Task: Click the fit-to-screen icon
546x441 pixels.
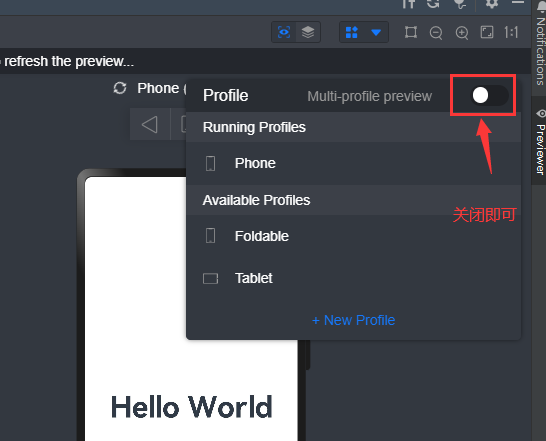Action: tap(487, 32)
